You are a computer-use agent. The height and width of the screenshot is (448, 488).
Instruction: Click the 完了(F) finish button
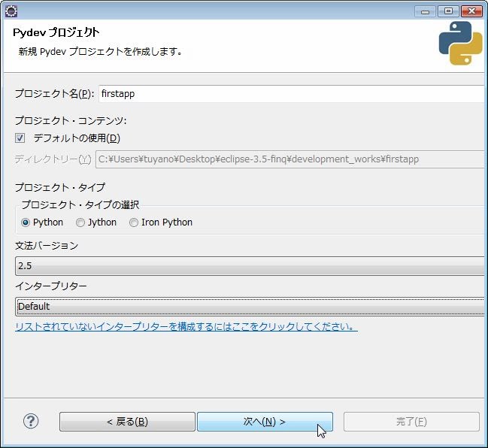coord(411,422)
